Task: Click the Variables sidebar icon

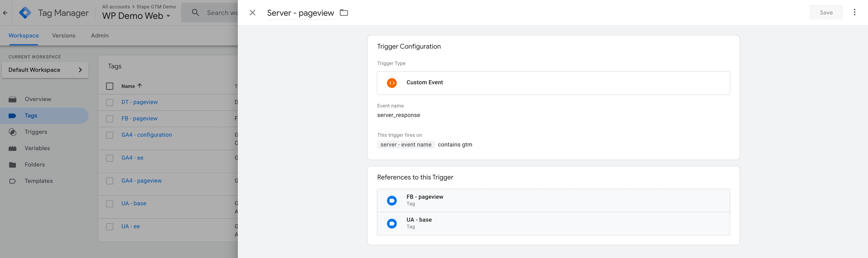Action: click(12, 148)
